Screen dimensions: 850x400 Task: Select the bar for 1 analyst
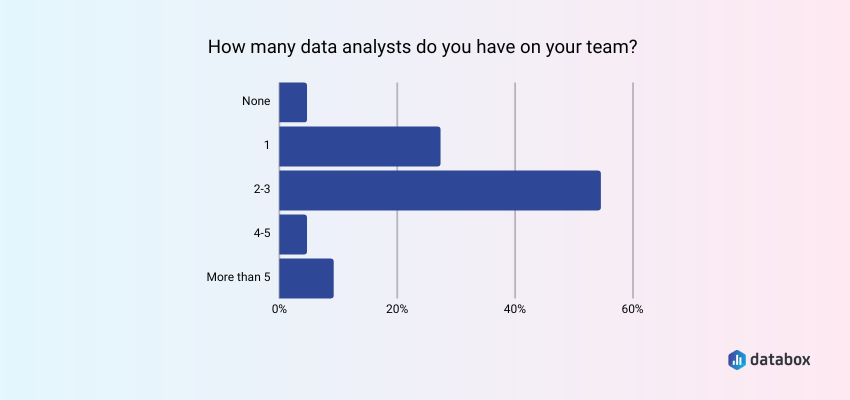point(360,146)
